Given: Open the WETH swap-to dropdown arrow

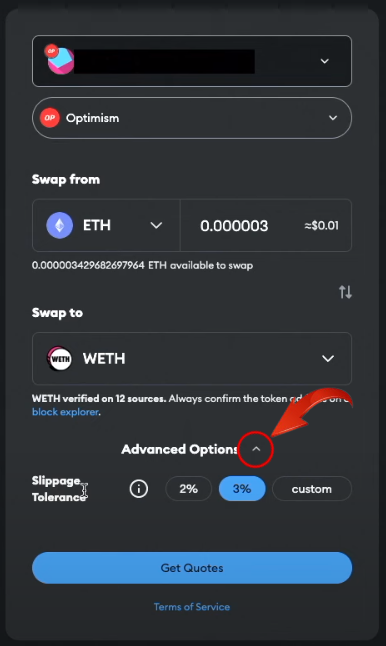Looking at the screenshot, I should point(328,358).
